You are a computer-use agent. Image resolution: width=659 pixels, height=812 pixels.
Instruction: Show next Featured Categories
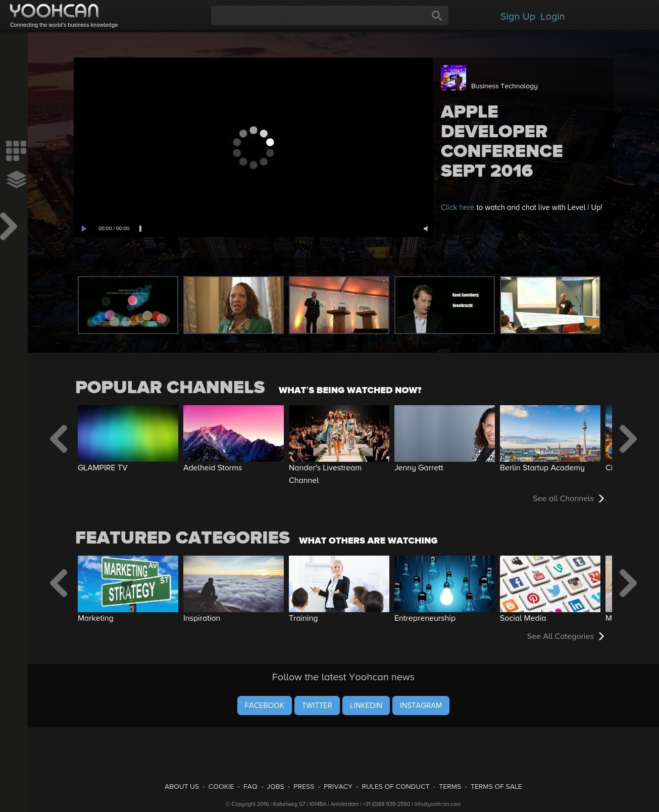[628, 583]
